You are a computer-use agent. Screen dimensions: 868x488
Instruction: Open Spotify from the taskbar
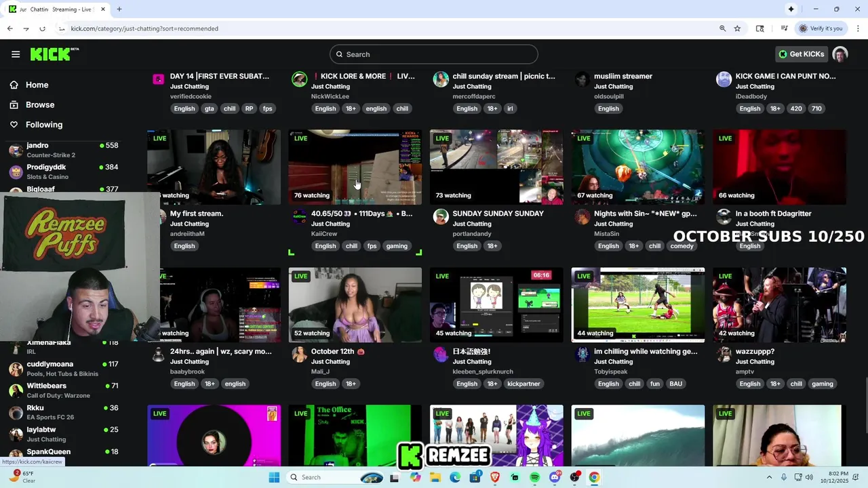(534, 477)
